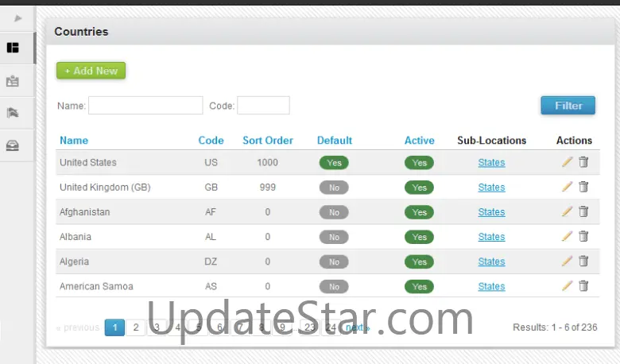The height and width of the screenshot is (364, 620).
Task: Sort by Active column header
Action: tap(419, 141)
